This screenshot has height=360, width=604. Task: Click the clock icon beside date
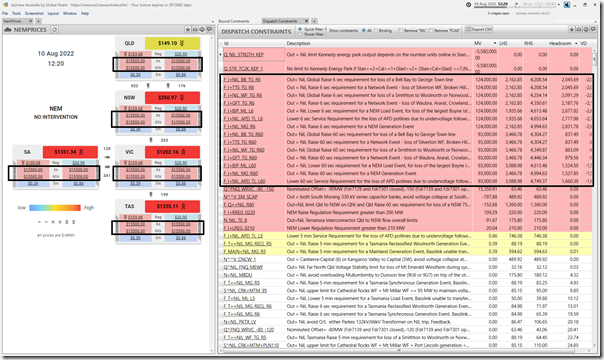[468, 5]
